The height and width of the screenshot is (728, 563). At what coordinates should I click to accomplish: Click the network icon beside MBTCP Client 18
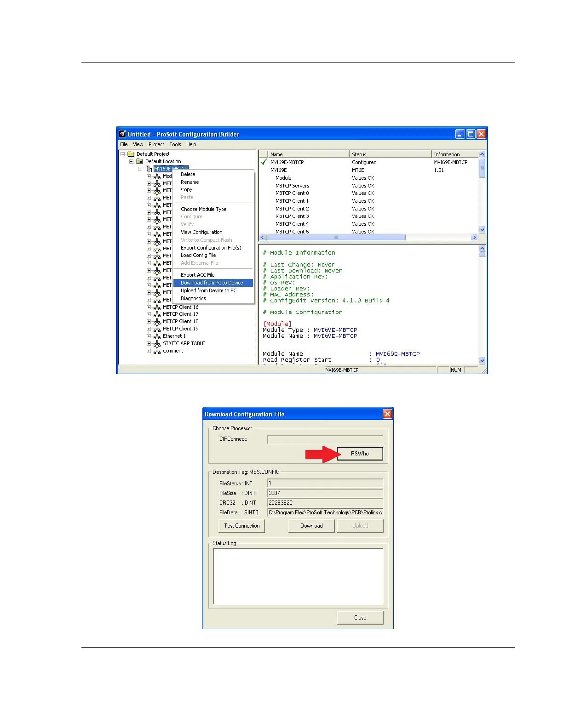click(157, 322)
